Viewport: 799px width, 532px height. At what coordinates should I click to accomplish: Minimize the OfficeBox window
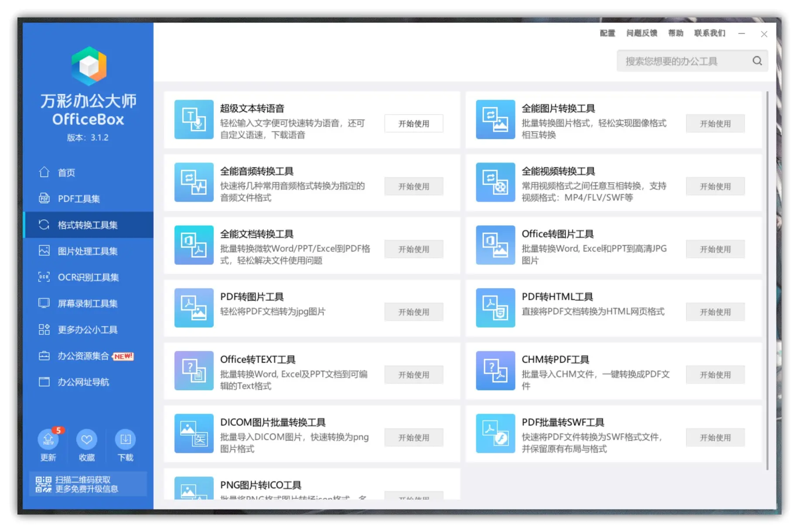(x=741, y=34)
